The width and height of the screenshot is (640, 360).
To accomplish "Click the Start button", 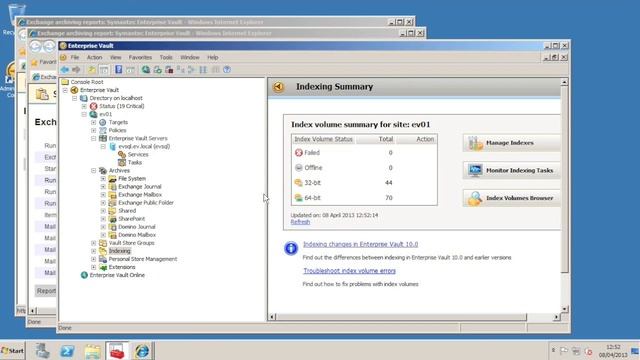I will pos(13,351).
